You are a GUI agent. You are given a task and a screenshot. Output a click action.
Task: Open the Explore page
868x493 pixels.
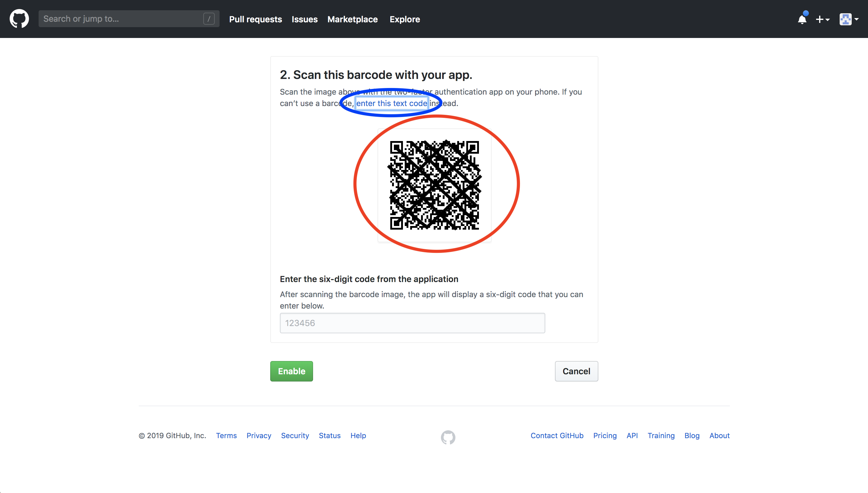(404, 19)
